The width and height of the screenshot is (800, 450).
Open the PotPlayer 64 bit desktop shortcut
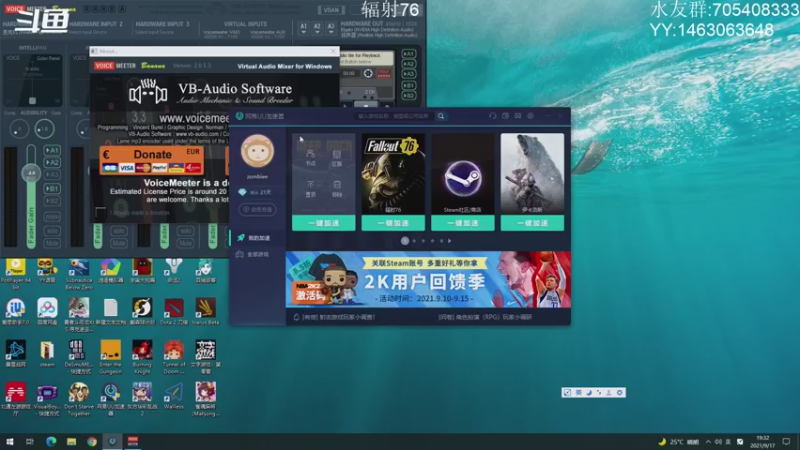[15, 273]
